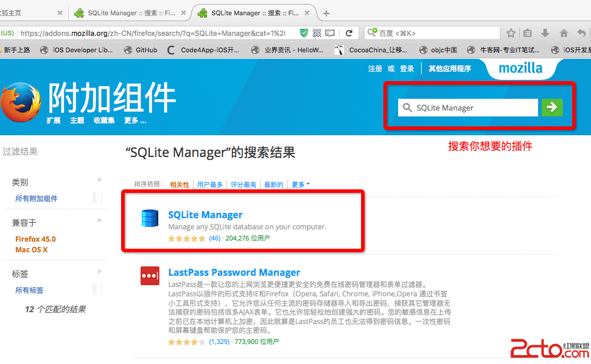591x364 pixels.
Task: Click the reload page icon
Action: (349, 33)
